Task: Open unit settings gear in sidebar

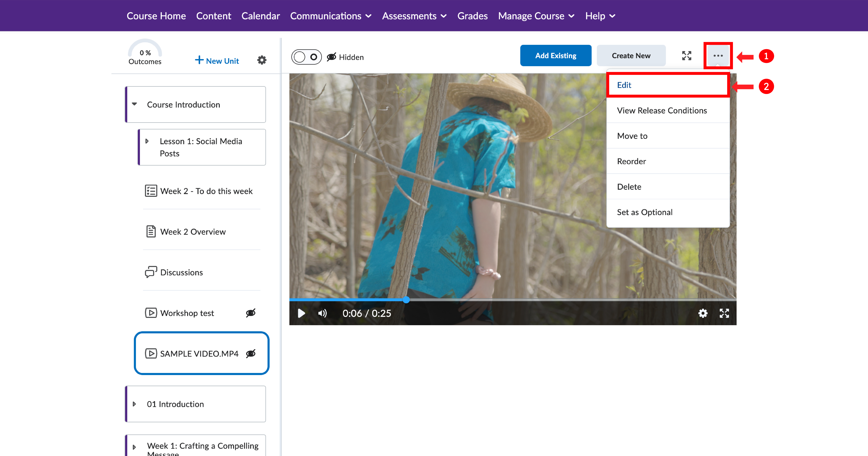Action: [x=262, y=60]
